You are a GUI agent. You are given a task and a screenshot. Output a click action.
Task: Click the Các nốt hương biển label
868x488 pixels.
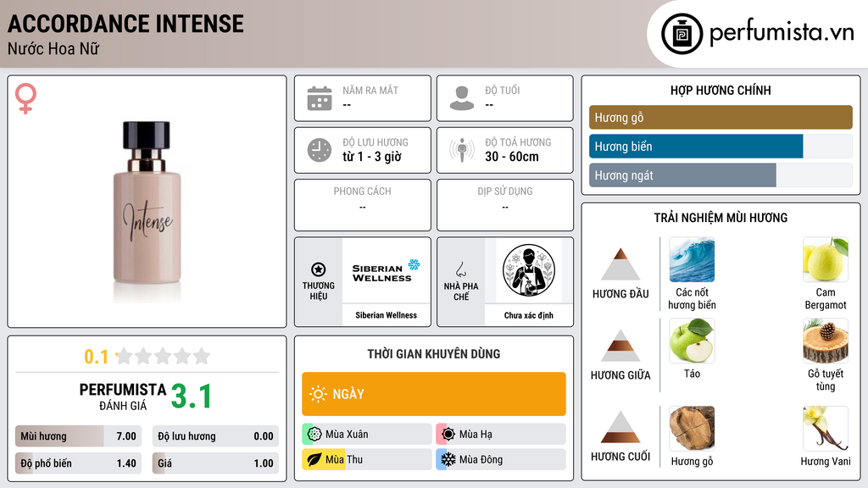coord(692,298)
